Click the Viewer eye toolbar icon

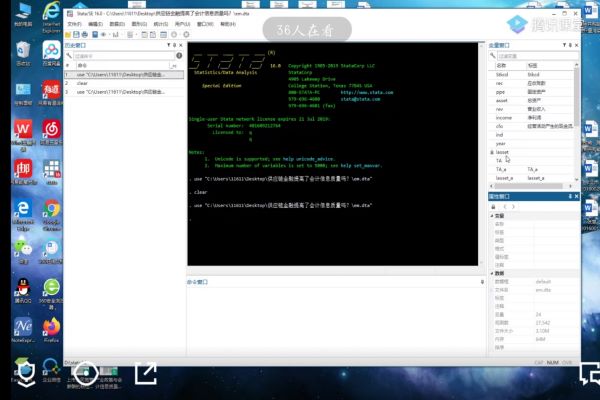tap(103, 35)
